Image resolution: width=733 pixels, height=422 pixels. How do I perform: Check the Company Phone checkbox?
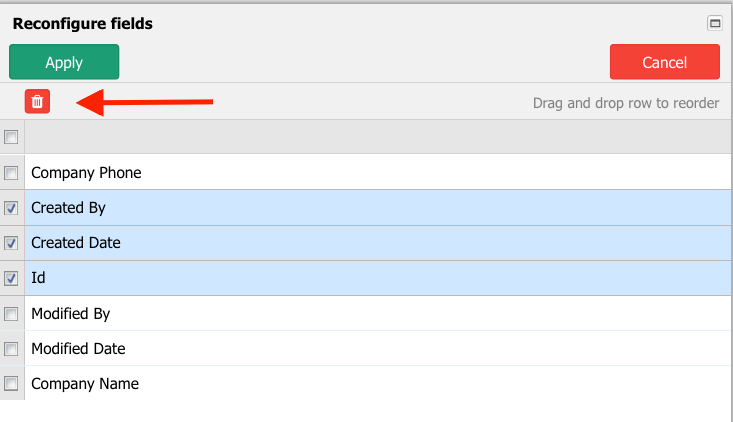coord(11,173)
